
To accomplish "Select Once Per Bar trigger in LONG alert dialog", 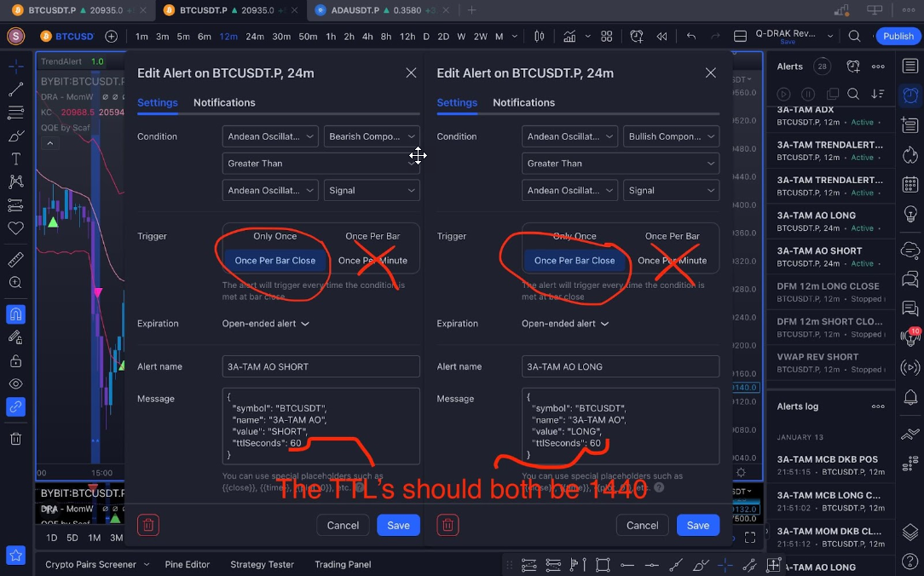I will pos(673,236).
